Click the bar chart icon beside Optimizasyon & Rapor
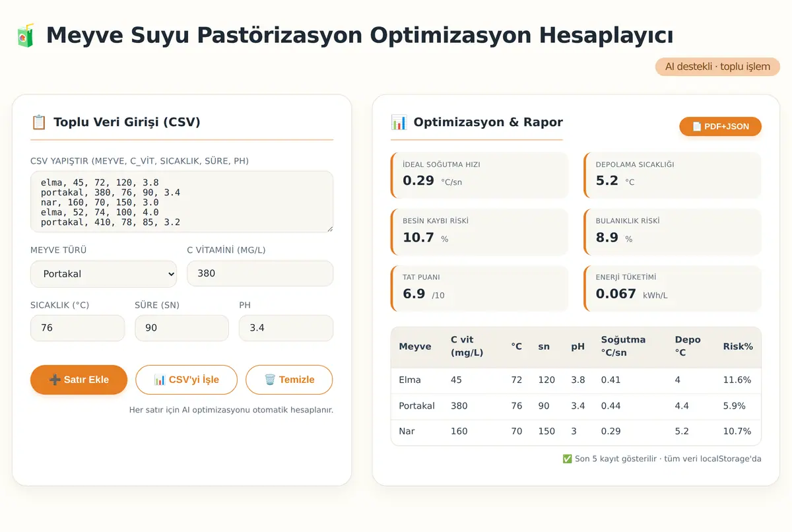792x532 pixels. pyautogui.click(x=399, y=122)
